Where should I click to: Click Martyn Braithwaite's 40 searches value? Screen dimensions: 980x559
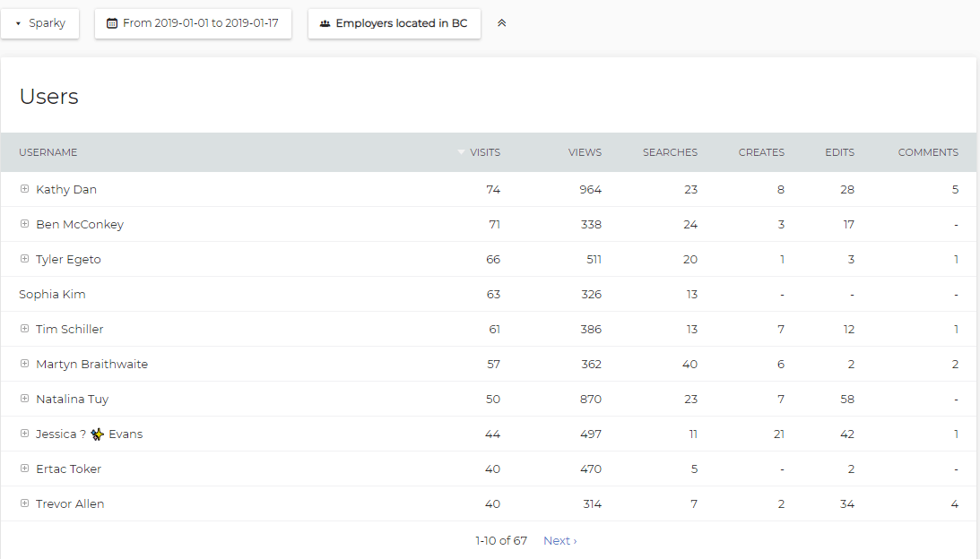click(x=689, y=364)
